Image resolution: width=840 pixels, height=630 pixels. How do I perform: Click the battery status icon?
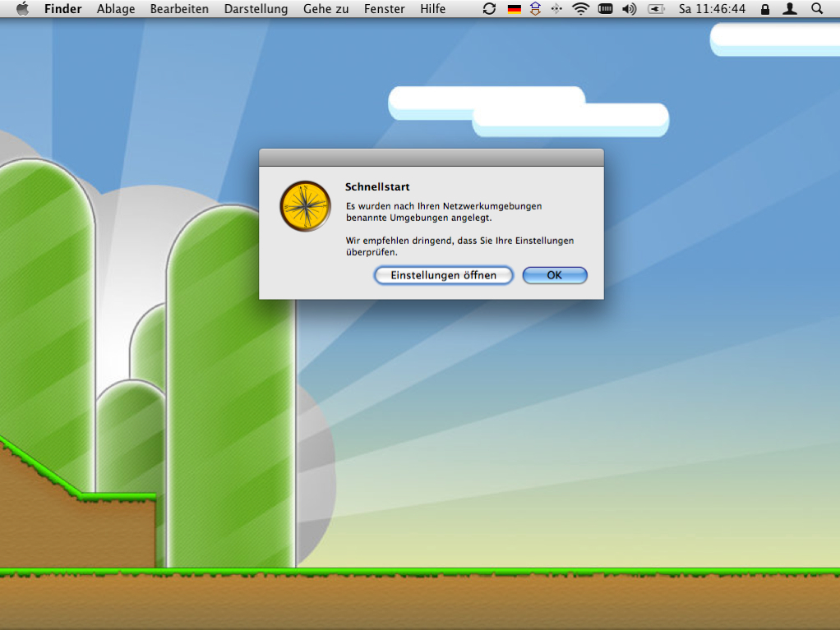click(x=606, y=8)
